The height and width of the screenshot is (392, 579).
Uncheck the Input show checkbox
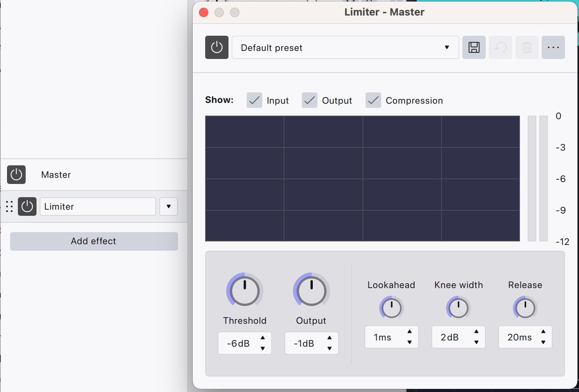click(255, 100)
